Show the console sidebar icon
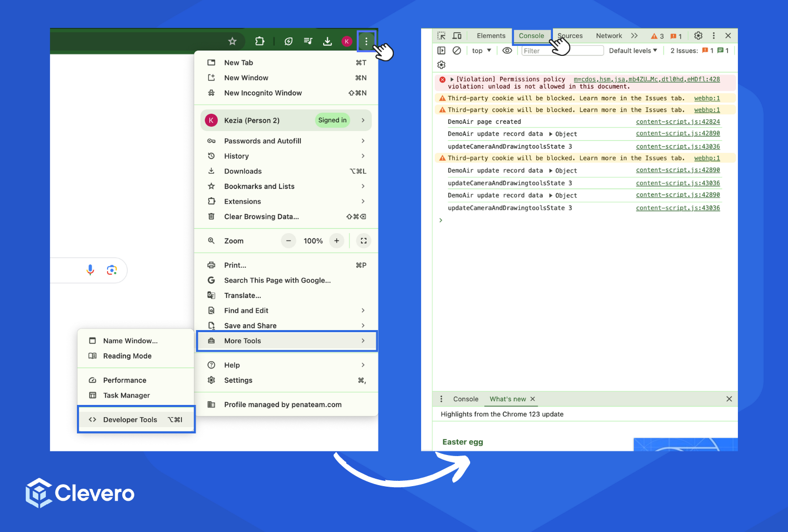Viewport: 788px width, 532px height. [x=442, y=51]
